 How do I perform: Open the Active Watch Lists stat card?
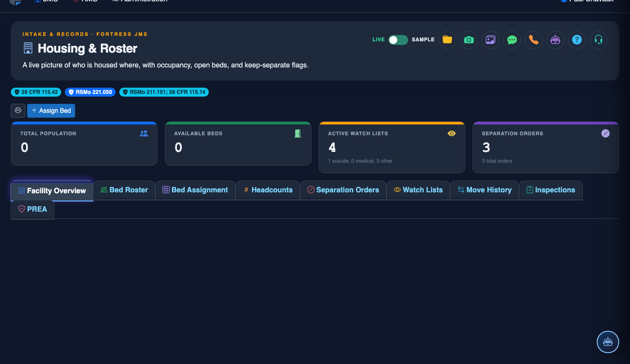coord(392,147)
